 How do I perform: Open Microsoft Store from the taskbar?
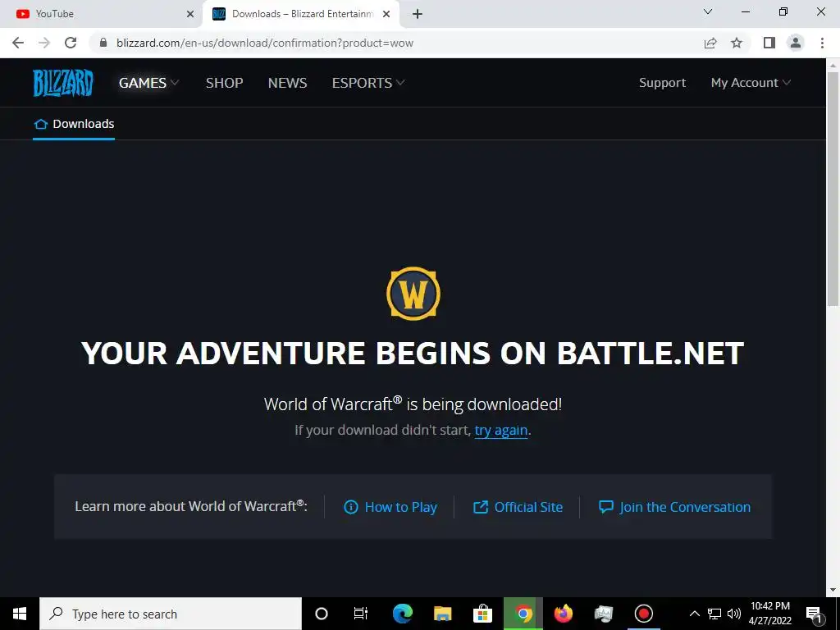coord(482,614)
